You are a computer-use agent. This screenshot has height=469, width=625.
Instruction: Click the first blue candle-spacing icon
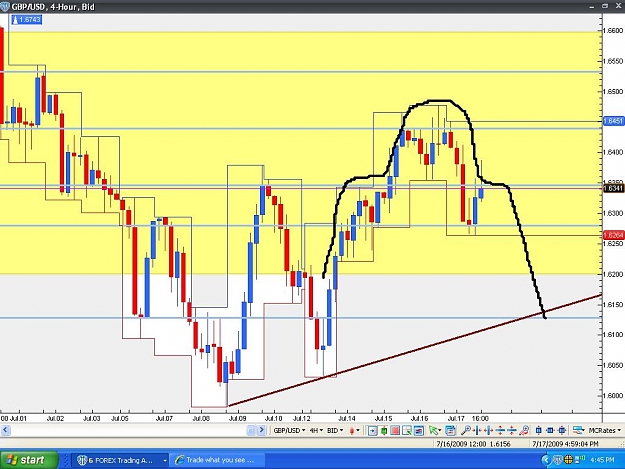pyautogui.click(x=539, y=430)
